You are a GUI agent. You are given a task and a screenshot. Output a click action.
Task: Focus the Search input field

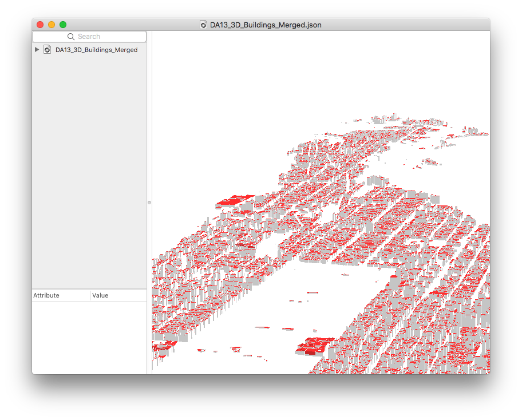(x=97, y=37)
